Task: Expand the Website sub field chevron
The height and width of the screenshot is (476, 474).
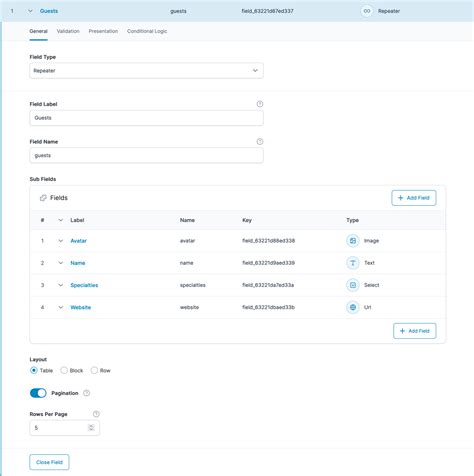Action: (x=61, y=307)
